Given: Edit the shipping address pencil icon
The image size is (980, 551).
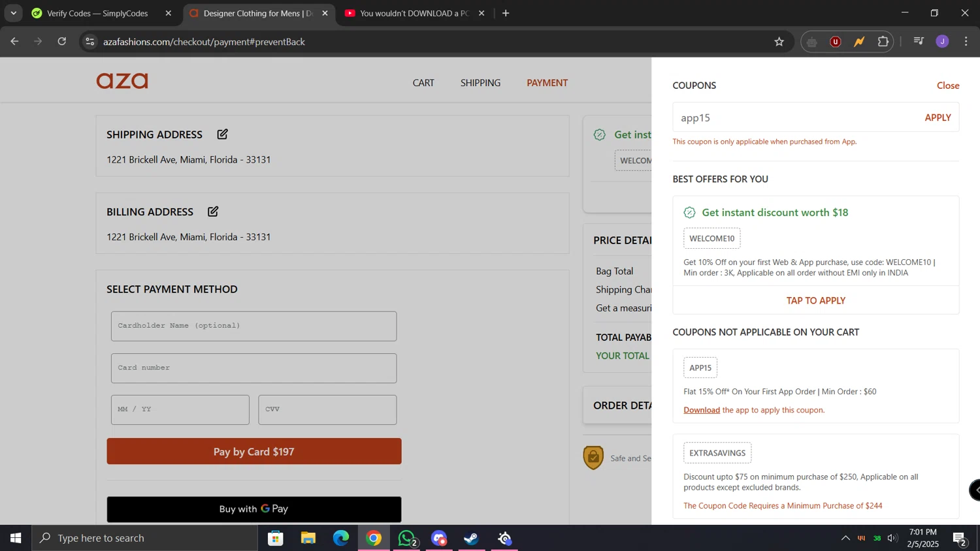Looking at the screenshot, I should 223,134.
